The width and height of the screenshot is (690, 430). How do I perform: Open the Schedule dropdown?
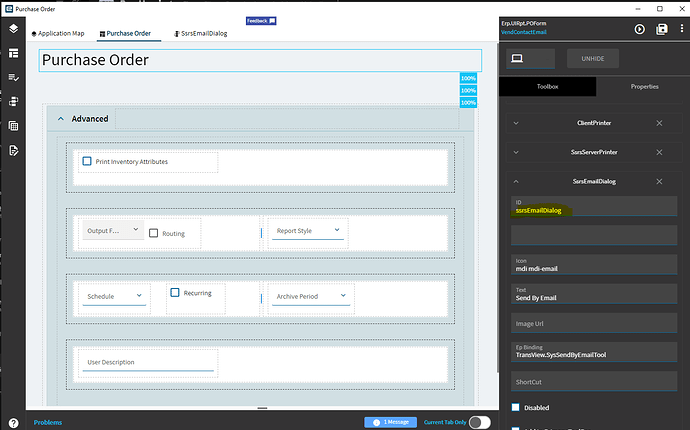pos(114,296)
